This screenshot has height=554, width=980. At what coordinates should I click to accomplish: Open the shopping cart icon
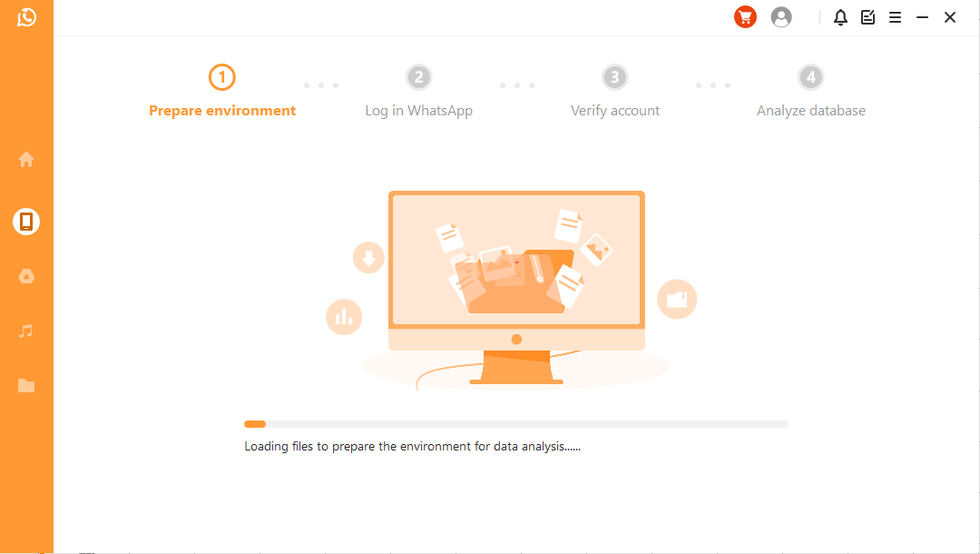[745, 17]
